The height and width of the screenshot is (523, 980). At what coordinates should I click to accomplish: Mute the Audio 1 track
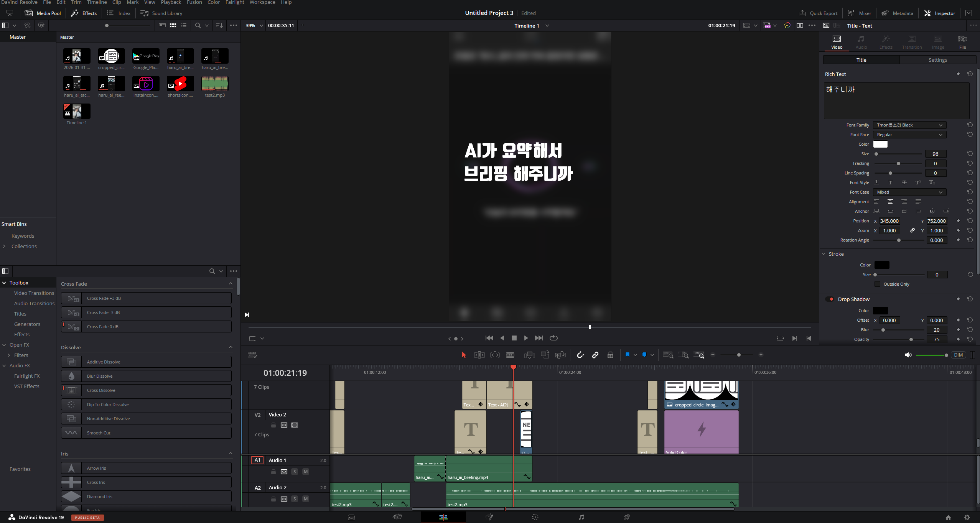coord(306,472)
